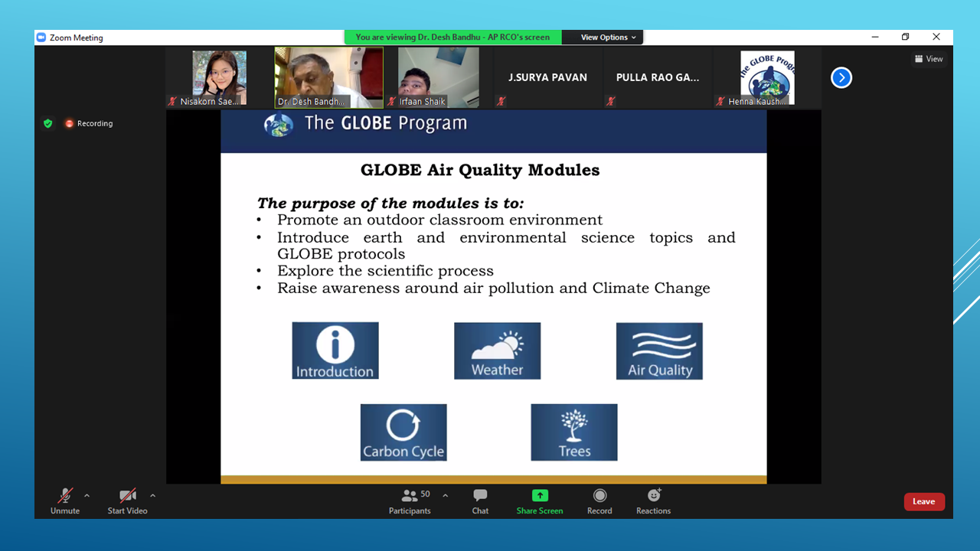
Task: Click the Air Quality module icon
Action: click(659, 351)
